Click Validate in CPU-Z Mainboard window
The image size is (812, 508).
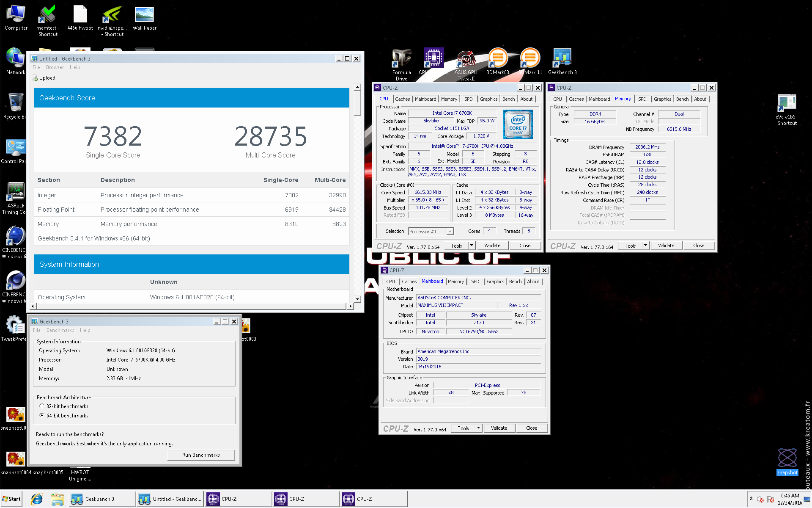pos(499,428)
